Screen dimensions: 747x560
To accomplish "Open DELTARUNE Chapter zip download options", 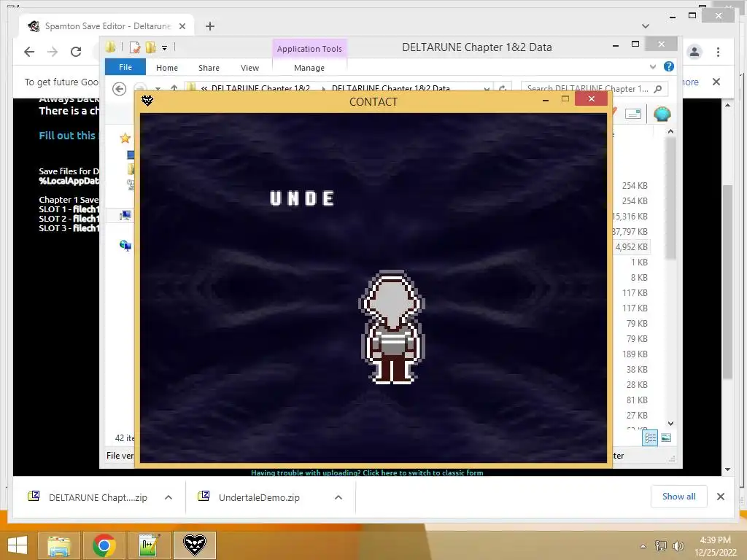I will click(169, 497).
